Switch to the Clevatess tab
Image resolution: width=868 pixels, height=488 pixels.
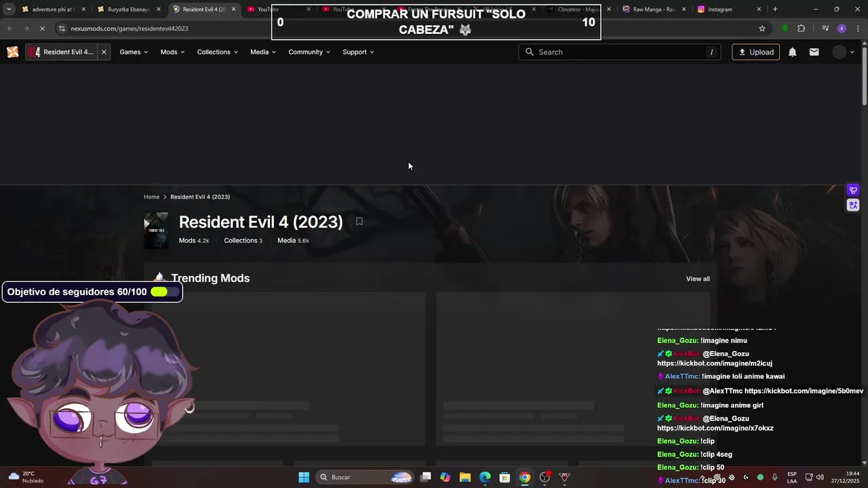[578, 9]
